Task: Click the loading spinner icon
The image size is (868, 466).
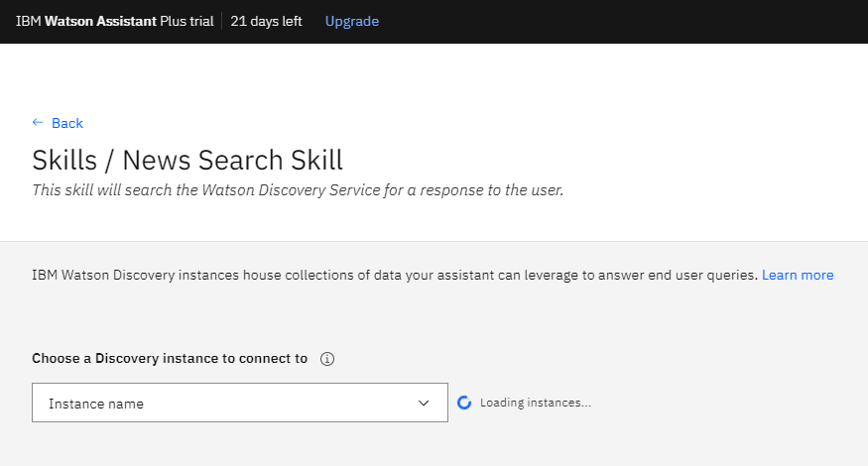Action: pyautogui.click(x=464, y=403)
